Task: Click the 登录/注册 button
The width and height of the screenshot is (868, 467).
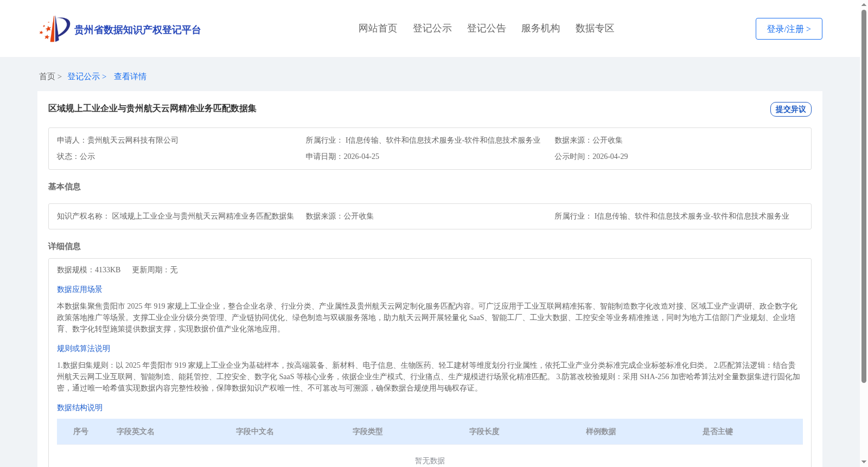Action: tap(789, 29)
